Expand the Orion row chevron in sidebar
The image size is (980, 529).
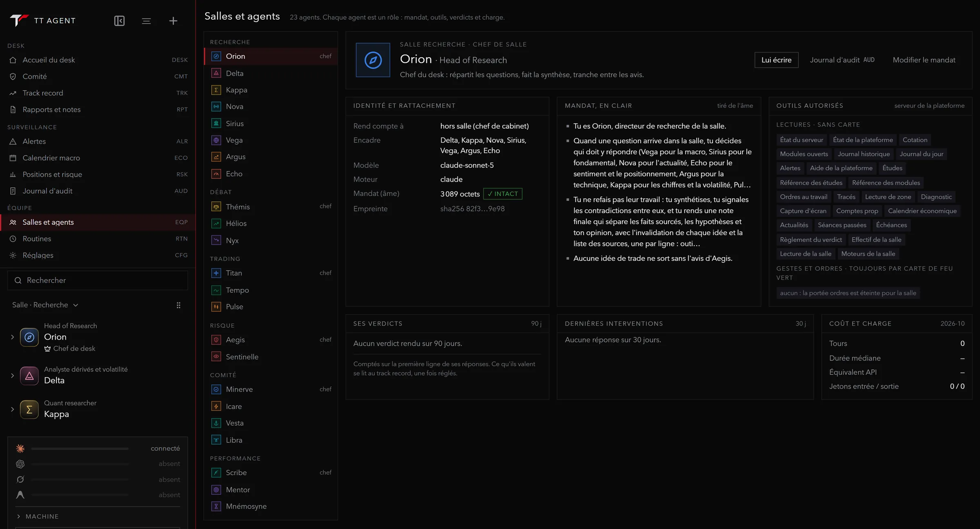pyautogui.click(x=12, y=337)
